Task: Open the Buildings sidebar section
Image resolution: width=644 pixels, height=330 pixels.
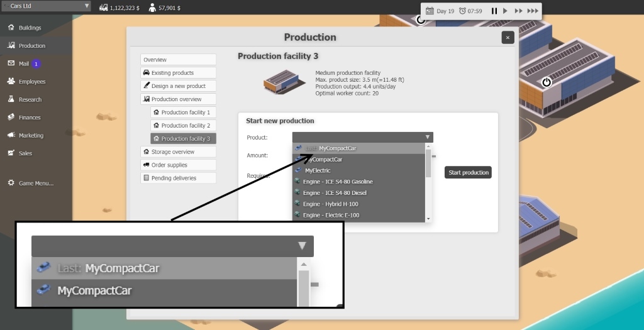Action: 30,28
